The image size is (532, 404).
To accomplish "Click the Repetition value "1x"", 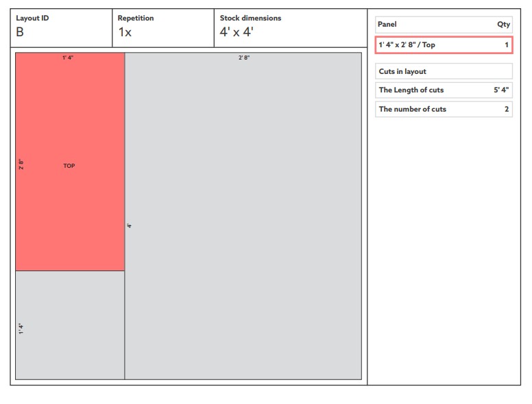I will point(125,32).
